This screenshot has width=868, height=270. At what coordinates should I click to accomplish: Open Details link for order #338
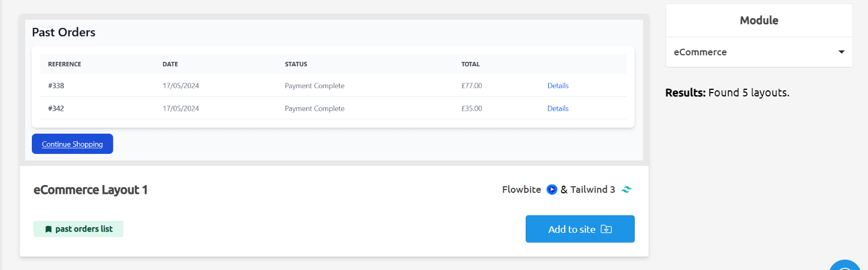tap(558, 85)
